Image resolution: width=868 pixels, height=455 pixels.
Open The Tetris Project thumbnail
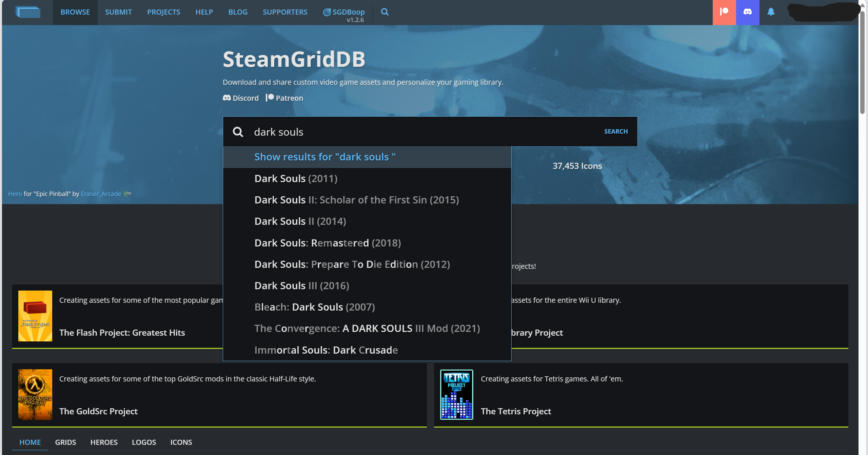[456, 394]
